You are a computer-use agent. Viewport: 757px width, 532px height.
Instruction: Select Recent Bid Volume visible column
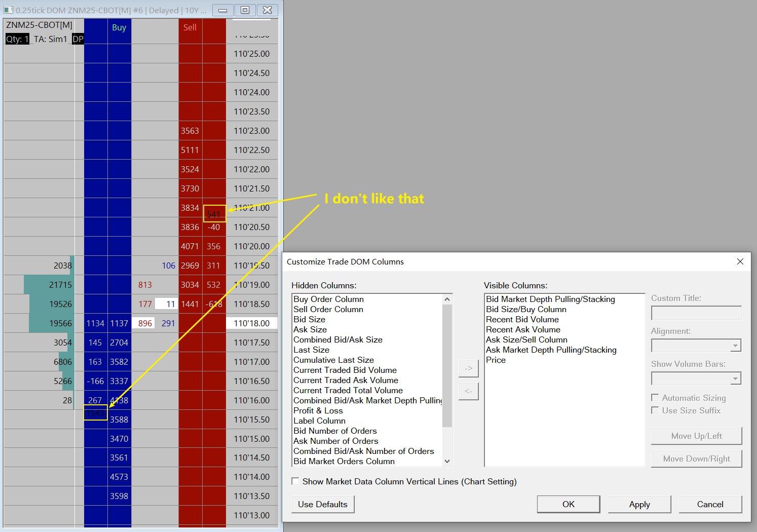click(x=522, y=319)
